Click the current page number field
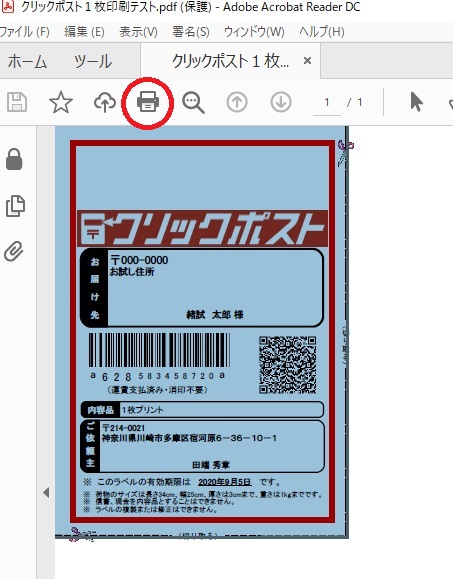This screenshot has width=453, height=579. point(327,102)
